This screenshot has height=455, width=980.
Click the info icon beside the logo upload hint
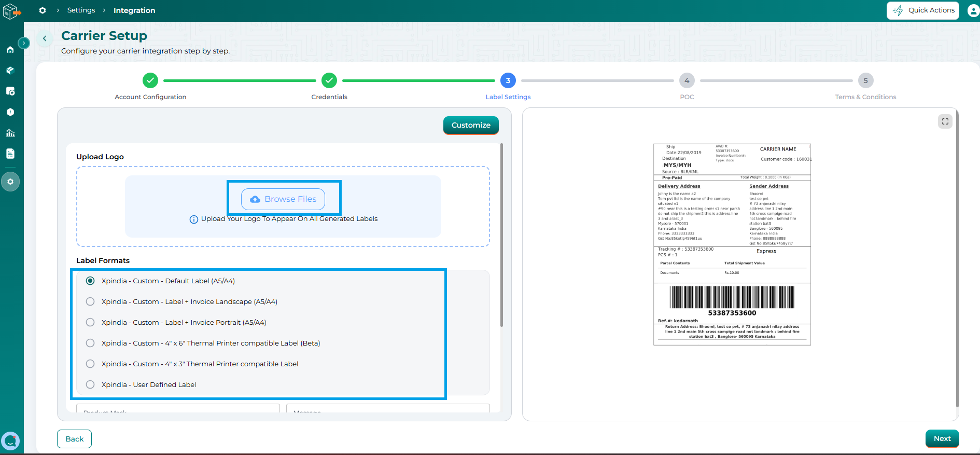(x=194, y=219)
